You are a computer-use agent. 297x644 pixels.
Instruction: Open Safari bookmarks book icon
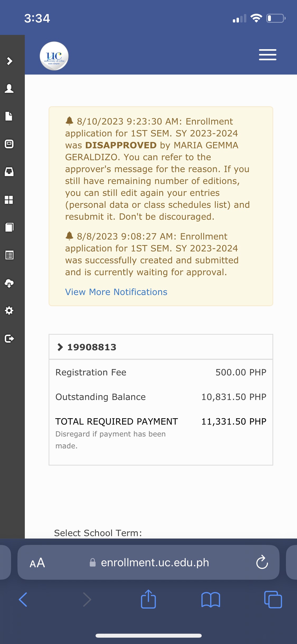pos(210,600)
